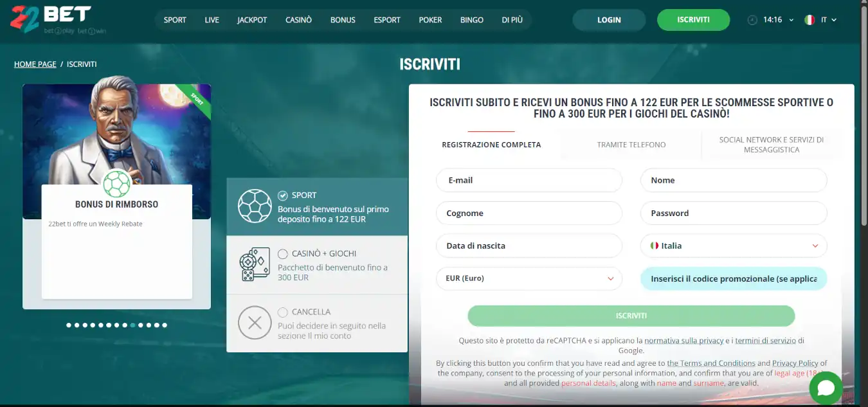Click the Italian flag in the header
Screen dimensions: 868x407
(809, 20)
